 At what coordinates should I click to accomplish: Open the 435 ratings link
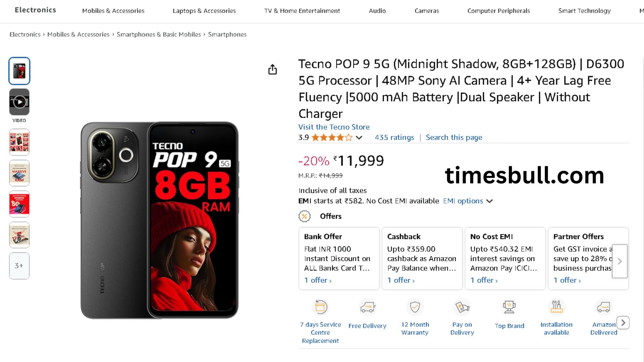pyautogui.click(x=394, y=137)
